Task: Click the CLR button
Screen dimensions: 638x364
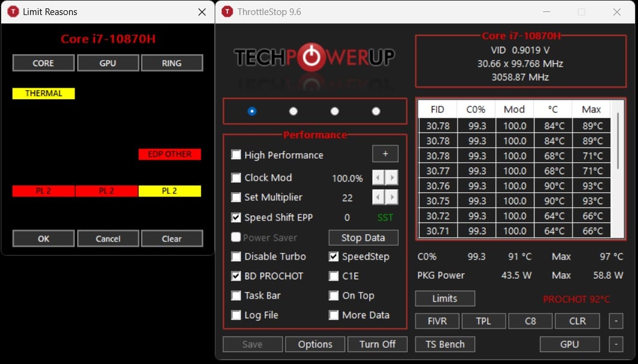Action: click(577, 321)
